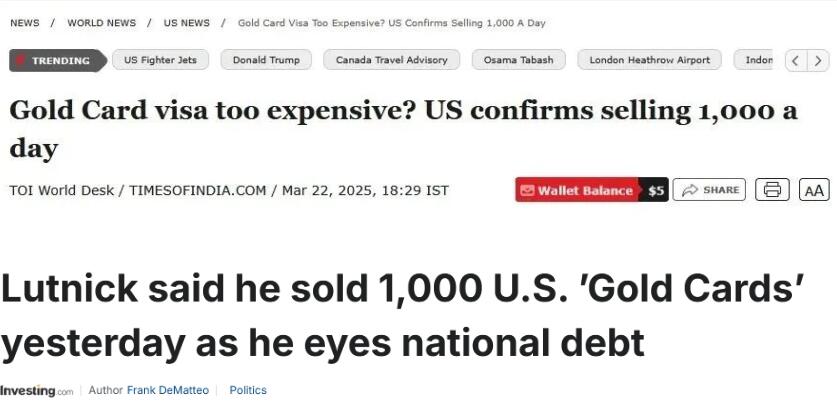Open the NEWS breadcrumb link
Screen dimensions: 837x413
pos(25,23)
